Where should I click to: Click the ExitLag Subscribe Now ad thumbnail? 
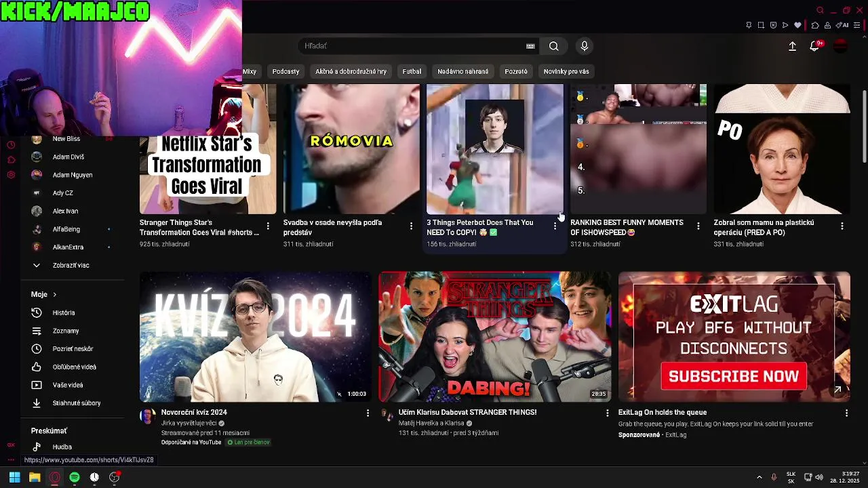[734, 337]
